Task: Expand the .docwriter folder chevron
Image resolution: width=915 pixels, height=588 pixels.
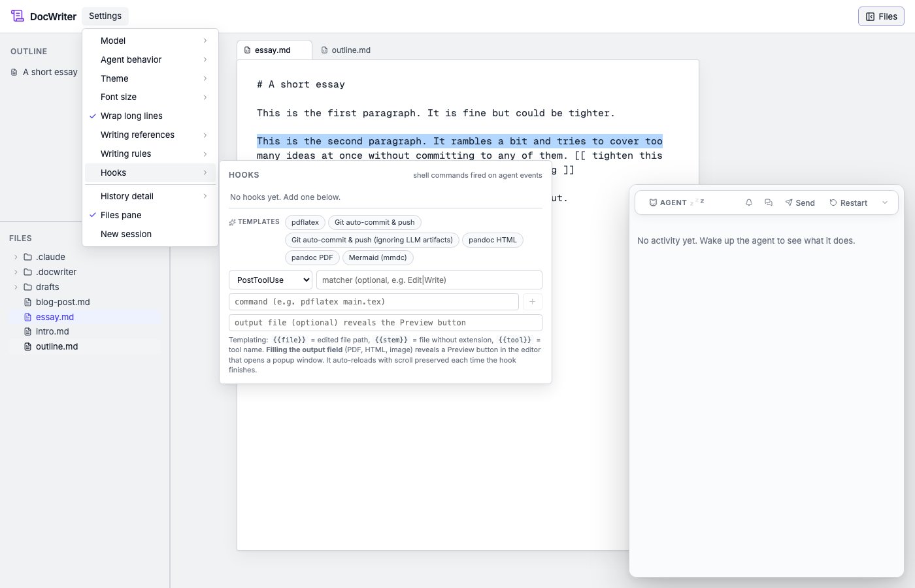Action: (x=16, y=272)
